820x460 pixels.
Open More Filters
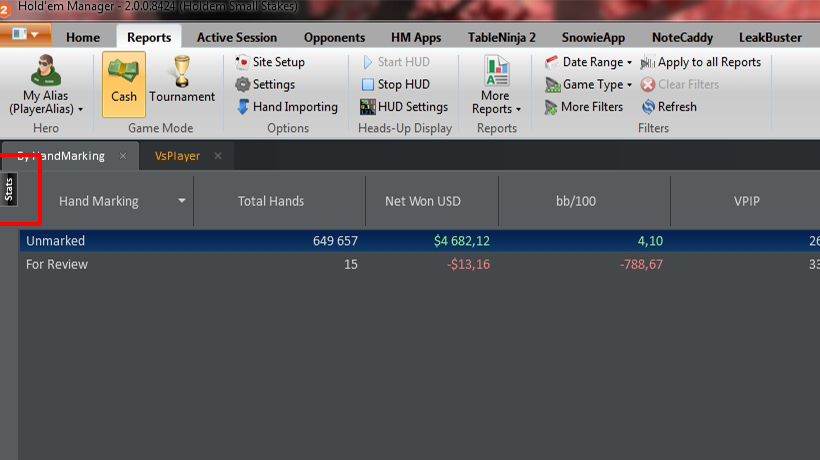tap(584, 107)
